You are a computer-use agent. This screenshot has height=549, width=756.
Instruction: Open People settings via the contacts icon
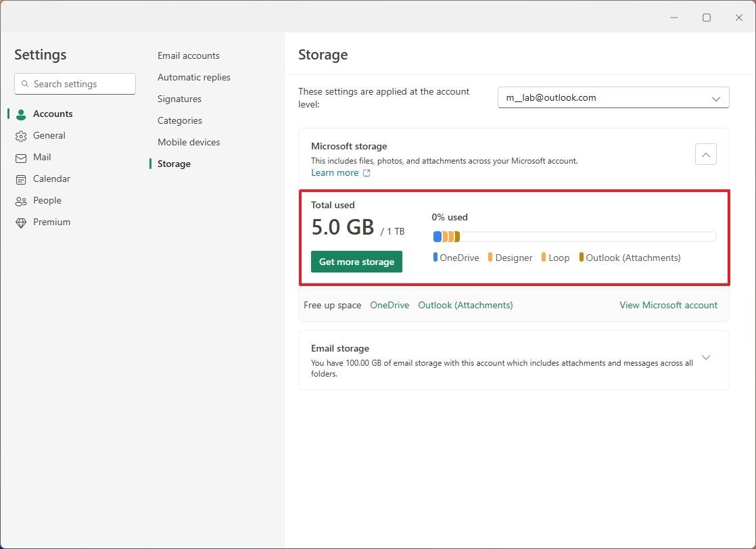click(22, 200)
